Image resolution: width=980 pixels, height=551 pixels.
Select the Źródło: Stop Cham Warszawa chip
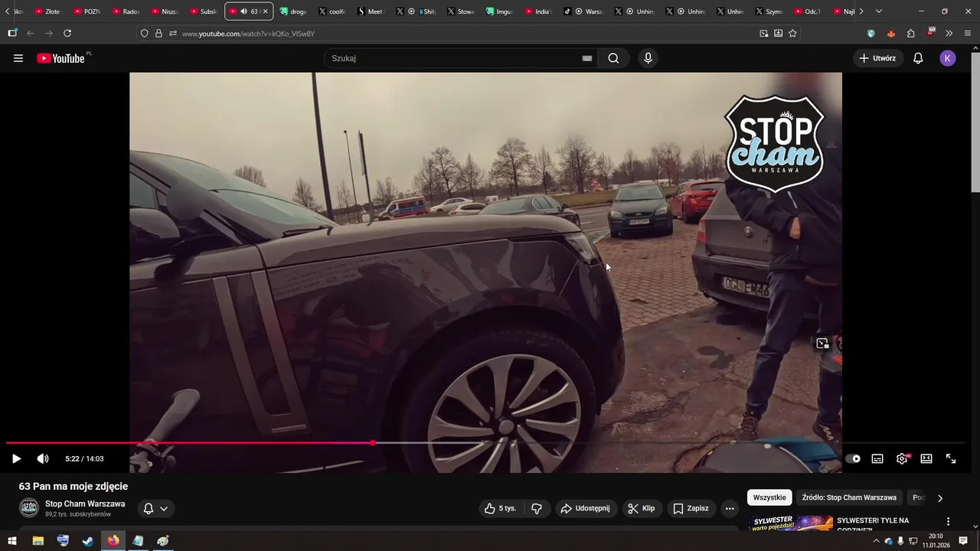[849, 497]
